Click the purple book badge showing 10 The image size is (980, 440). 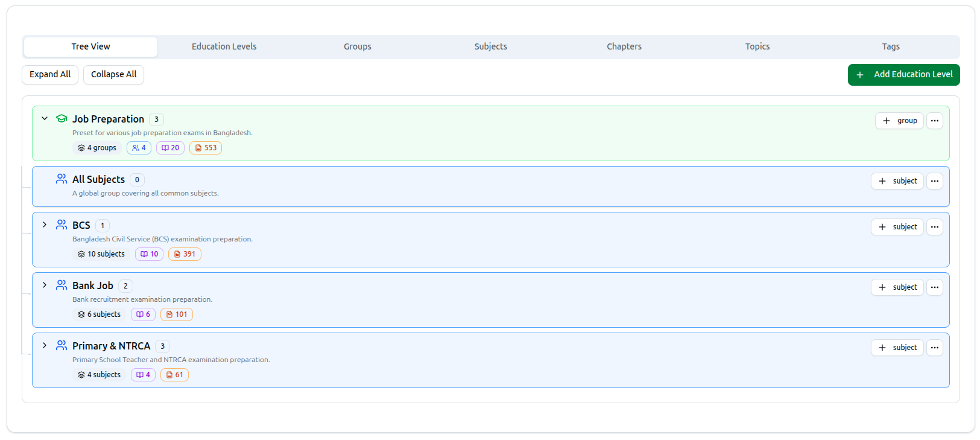[149, 254]
